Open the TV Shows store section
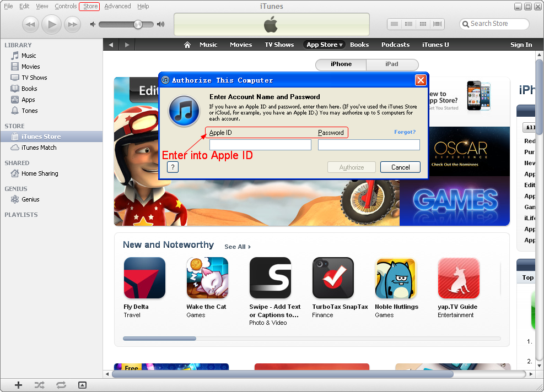The width and height of the screenshot is (544, 392). (x=279, y=45)
